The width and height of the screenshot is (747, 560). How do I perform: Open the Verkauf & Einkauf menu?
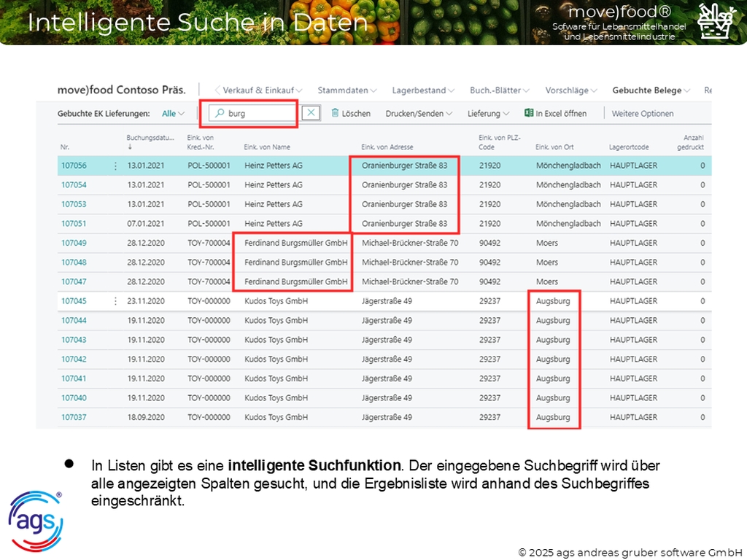[x=262, y=90]
